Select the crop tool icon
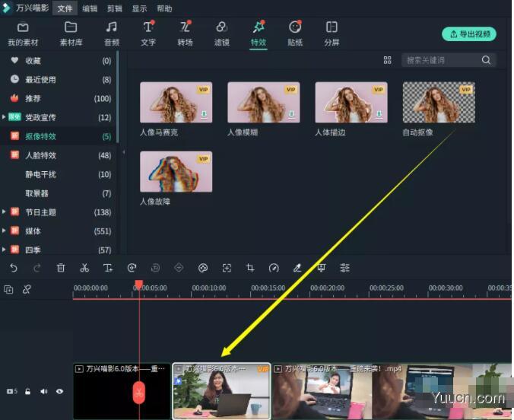Viewport: 514px width, 420px height. [250, 268]
